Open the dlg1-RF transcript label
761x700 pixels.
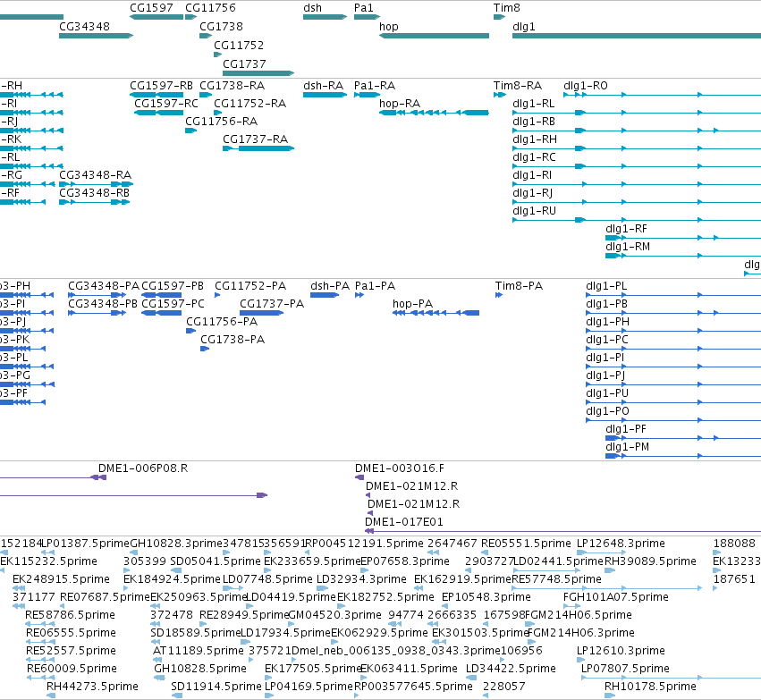point(626,229)
